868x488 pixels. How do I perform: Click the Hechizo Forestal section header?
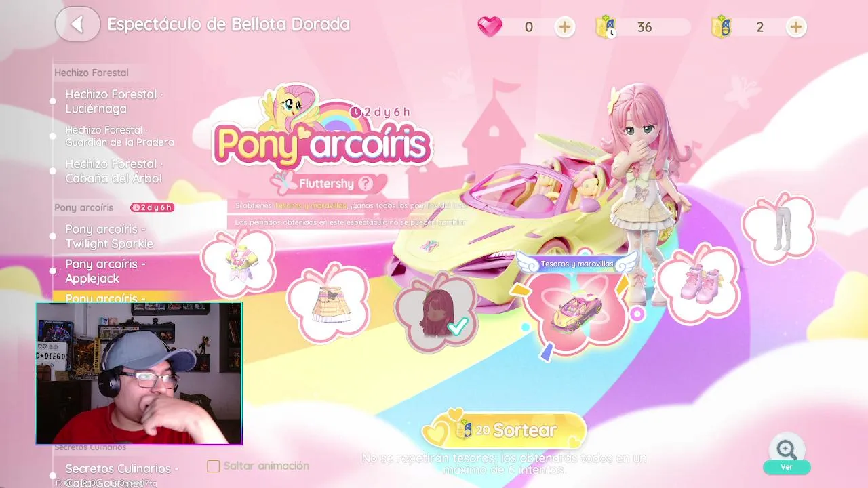point(92,73)
